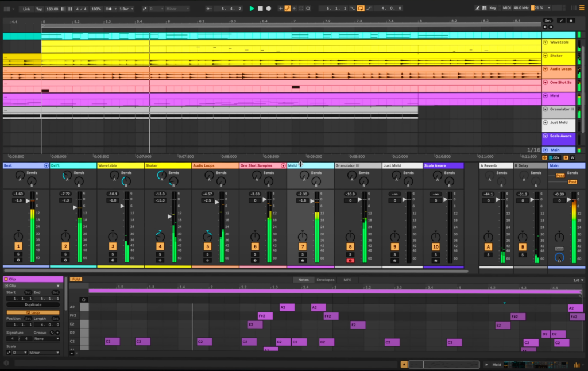Disarm the Granulator III record arm button
The width and height of the screenshot is (588, 371).
350,260
